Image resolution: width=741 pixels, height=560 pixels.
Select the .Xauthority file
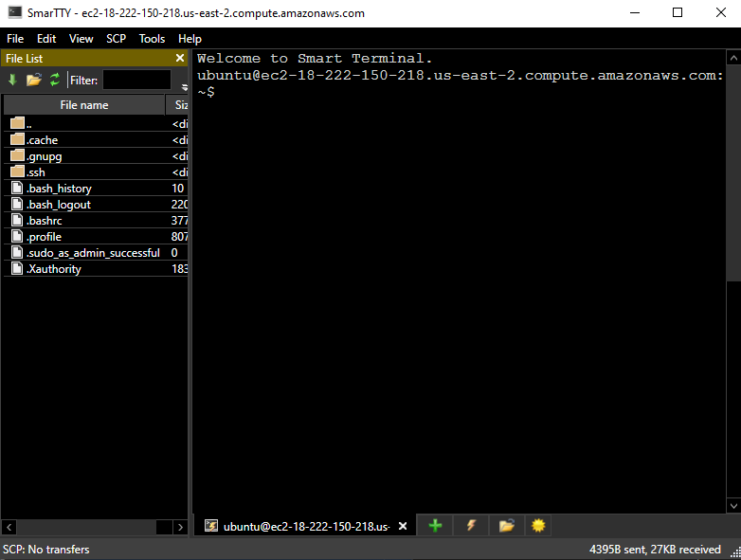(x=96, y=268)
